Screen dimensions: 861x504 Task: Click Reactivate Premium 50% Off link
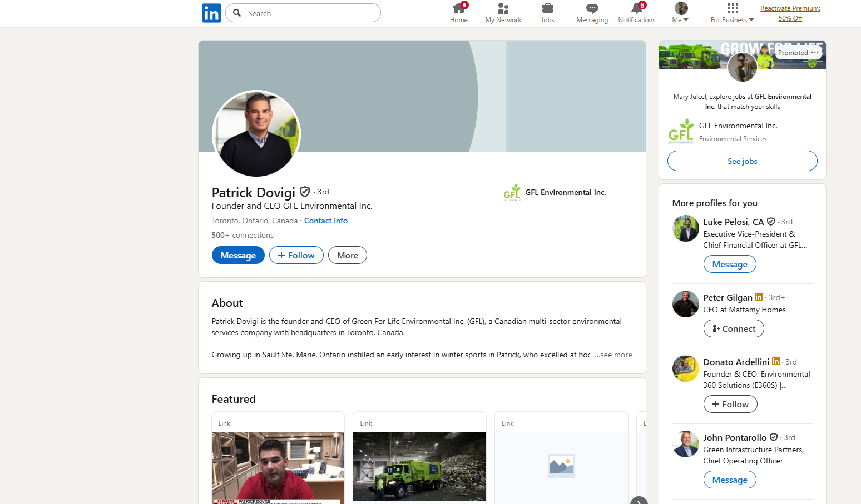(x=790, y=13)
